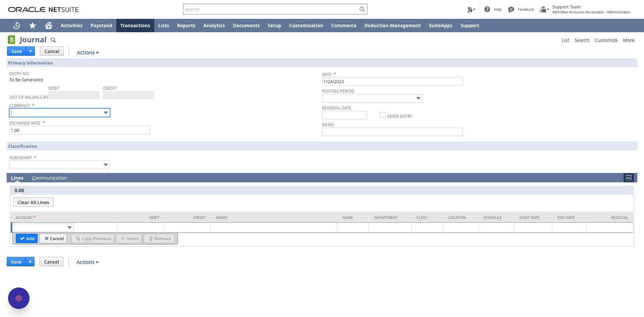Open the Help question mark icon

[x=487, y=9]
